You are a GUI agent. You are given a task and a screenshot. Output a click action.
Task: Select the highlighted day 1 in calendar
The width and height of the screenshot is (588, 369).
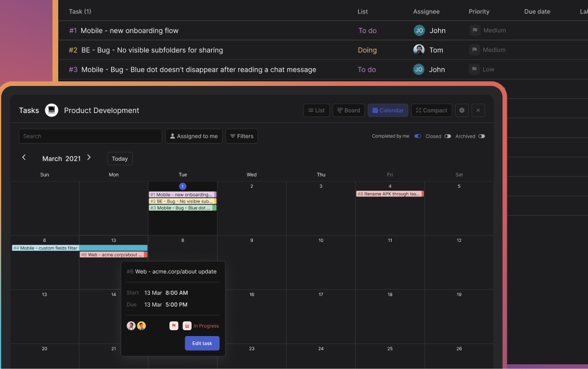click(183, 186)
